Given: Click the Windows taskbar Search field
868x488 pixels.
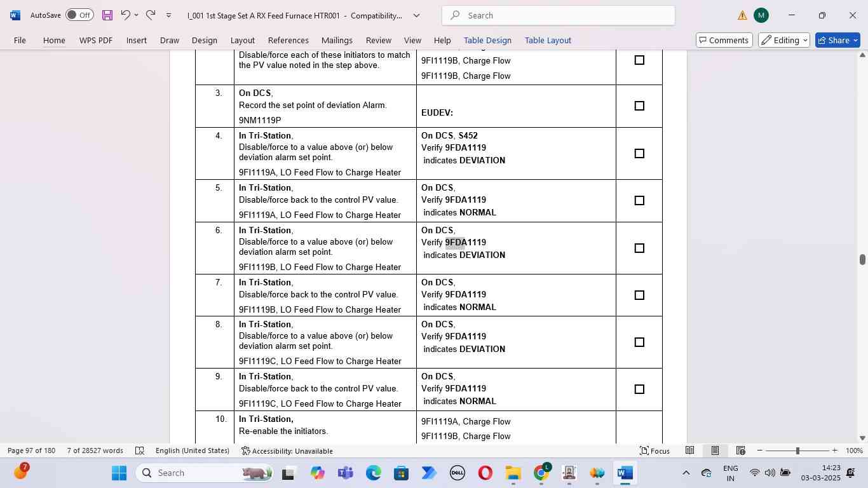Looking at the screenshot, I should pos(206,473).
